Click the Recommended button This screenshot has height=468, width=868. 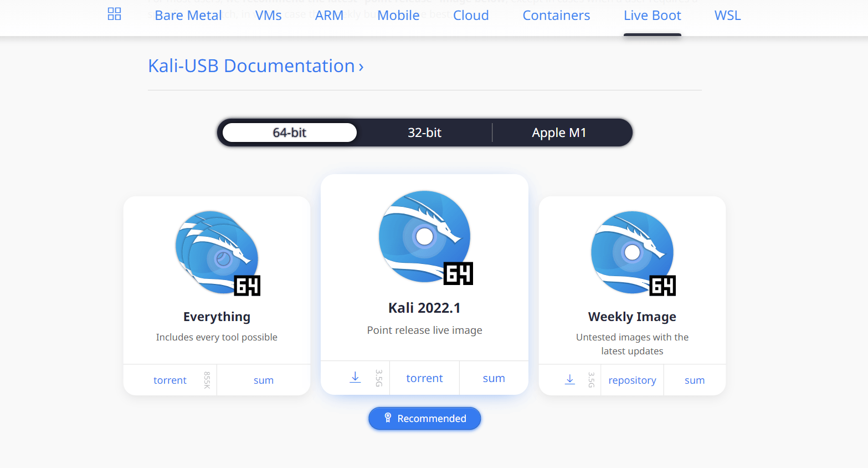click(x=424, y=418)
